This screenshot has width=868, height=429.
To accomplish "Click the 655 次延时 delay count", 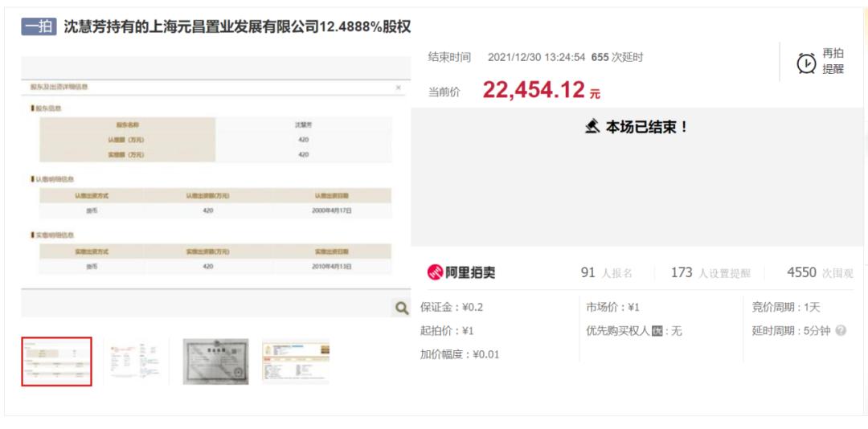I will pos(617,57).
